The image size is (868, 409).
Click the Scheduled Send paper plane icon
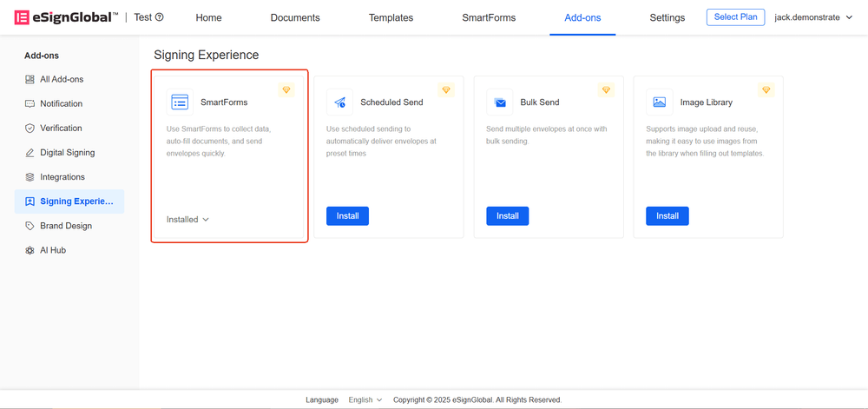(x=339, y=102)
